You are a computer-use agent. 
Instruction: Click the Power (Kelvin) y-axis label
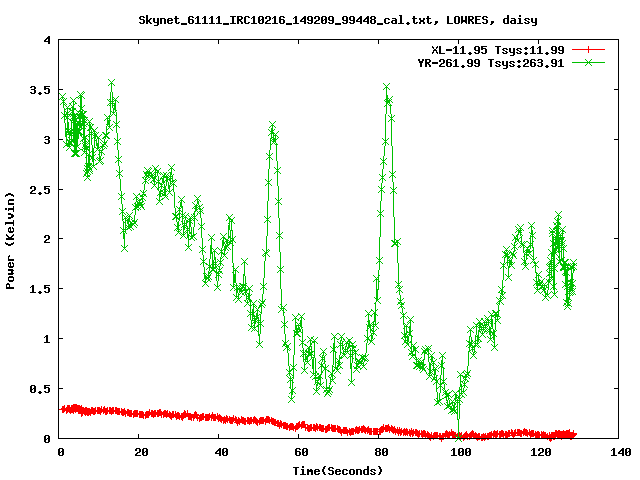click(11, 239)
